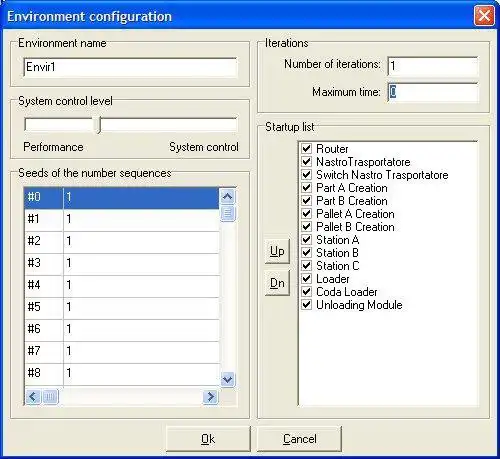Click seeds list scroll right arrow
The height and width of the screenshot is (459, 500).
click(x=210, y=397)
